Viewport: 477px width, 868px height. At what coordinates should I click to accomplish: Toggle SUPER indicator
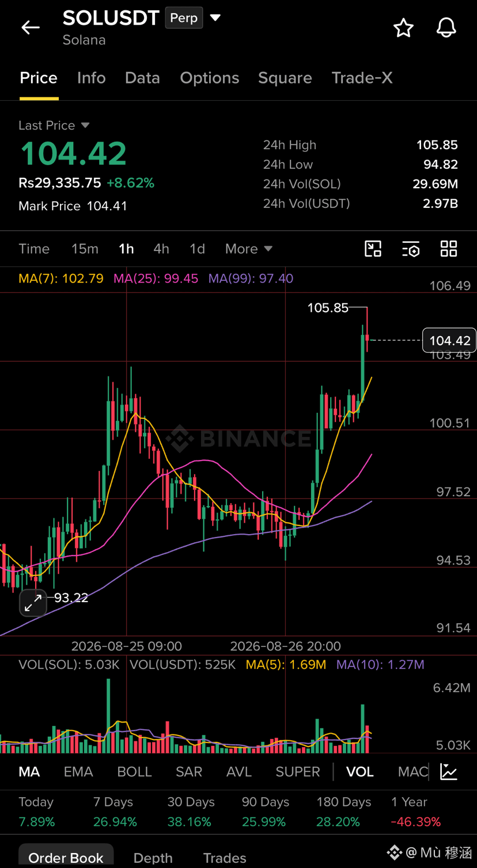point(298,772)
